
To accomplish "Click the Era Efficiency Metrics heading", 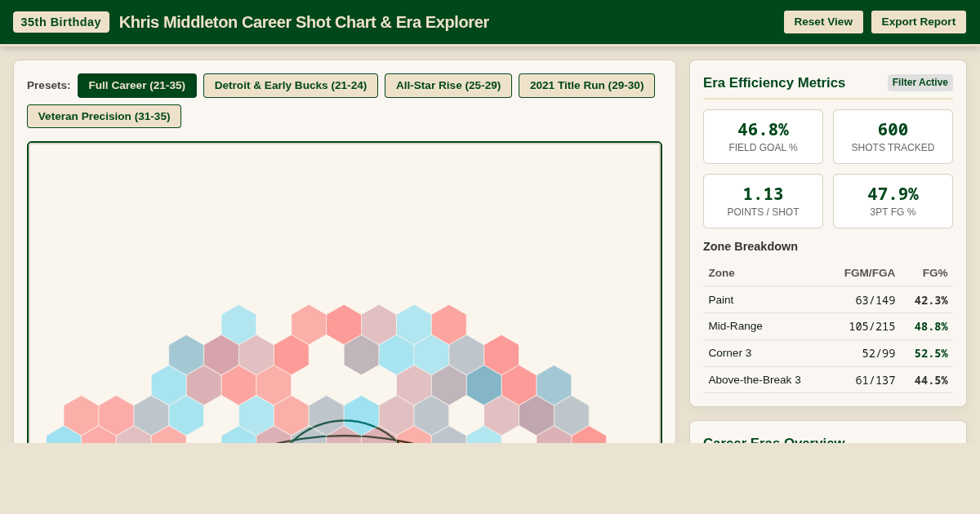I will [774, 82].
